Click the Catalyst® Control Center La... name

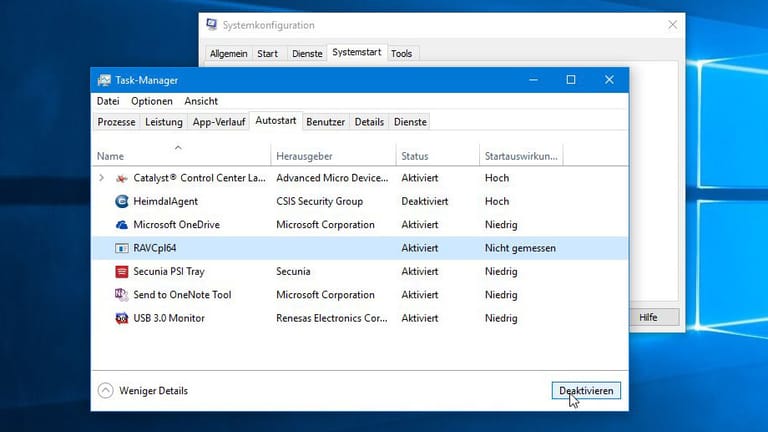[x=199, y=178]
